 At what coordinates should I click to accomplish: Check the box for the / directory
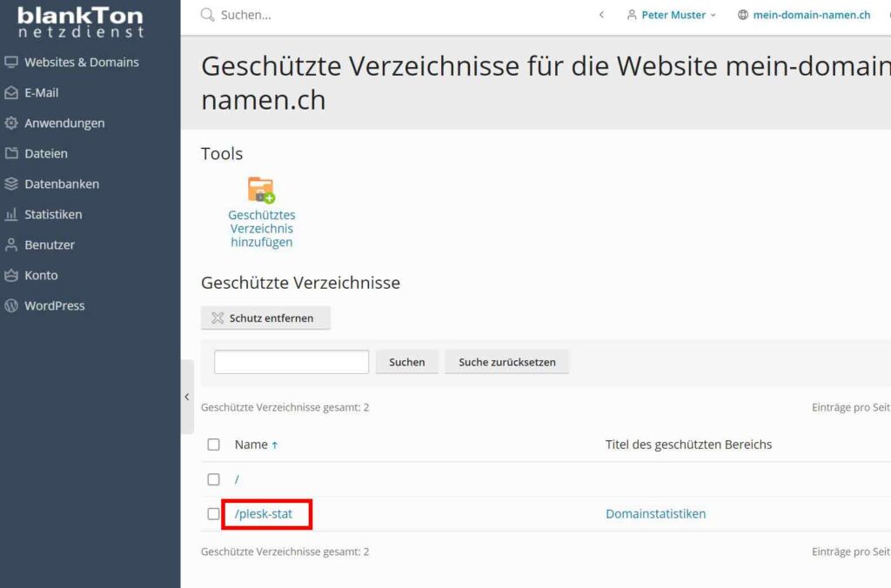click(214, 479)
